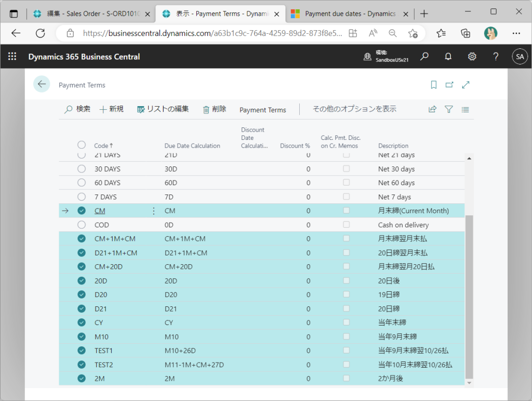
Task: Open the CM code link
Action: 100,211
